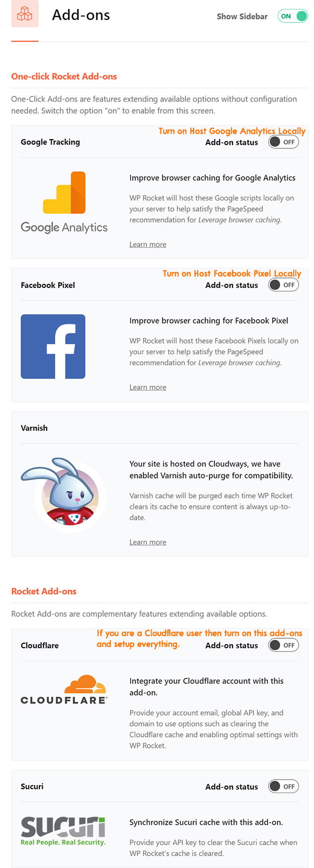Click the Sucuri card title
The height and width of the screenshot is (868, 314).
pyautogui.click(x=32, y=786)
